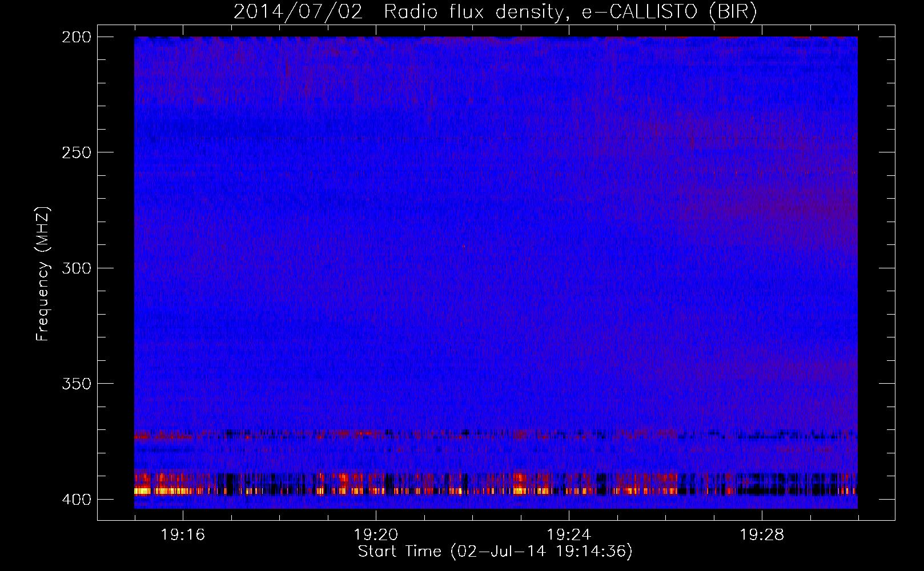The width and height of the screenshot is (924, 571).
Task: Click the 19:28 time tick label
Action: [762, 535]
